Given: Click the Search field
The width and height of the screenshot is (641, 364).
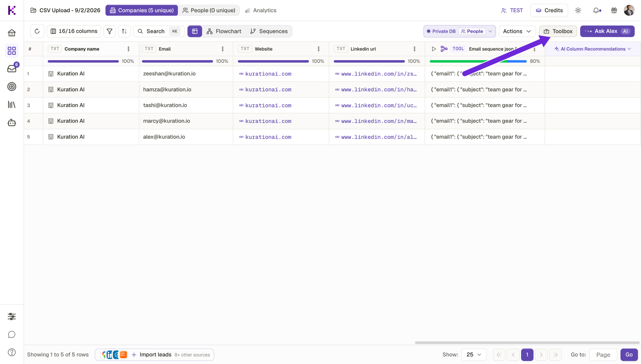Looking at the screenshot, I should click(159, 31).
